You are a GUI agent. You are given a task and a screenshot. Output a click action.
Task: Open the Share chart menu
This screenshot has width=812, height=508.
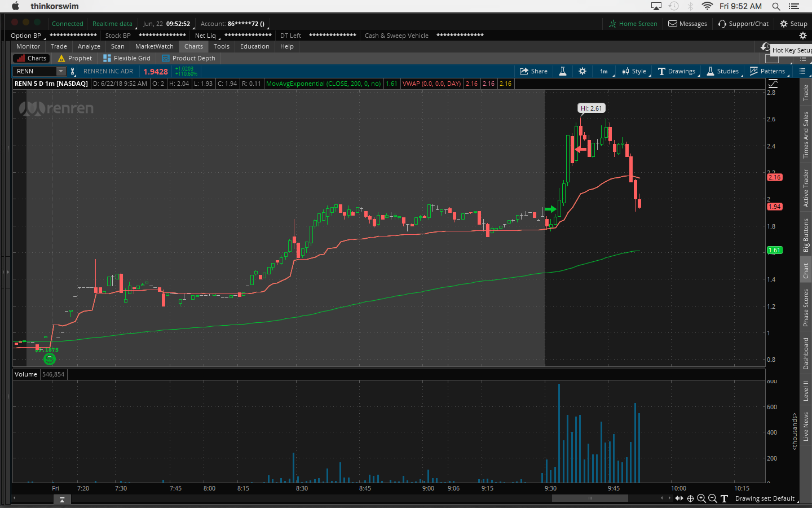(533, 71)
